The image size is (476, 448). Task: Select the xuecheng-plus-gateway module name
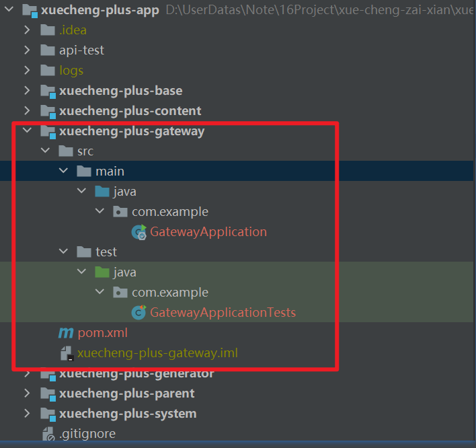pyautogui.click(x=132, y=131)
